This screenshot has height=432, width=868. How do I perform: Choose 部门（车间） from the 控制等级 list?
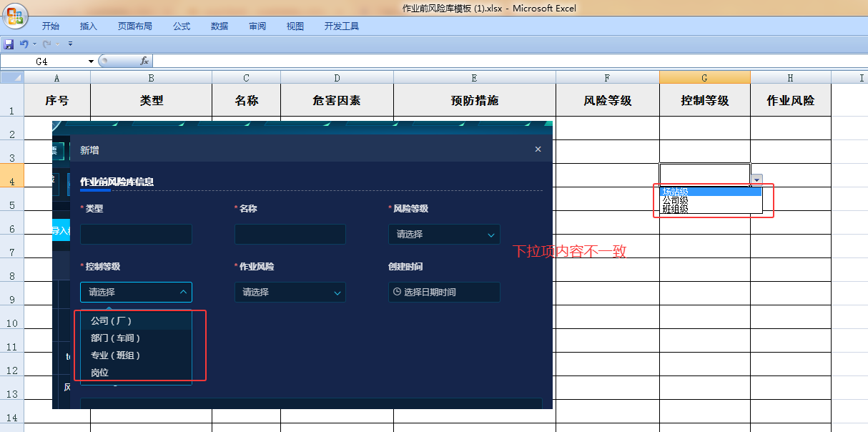click(x=116, y=338)
